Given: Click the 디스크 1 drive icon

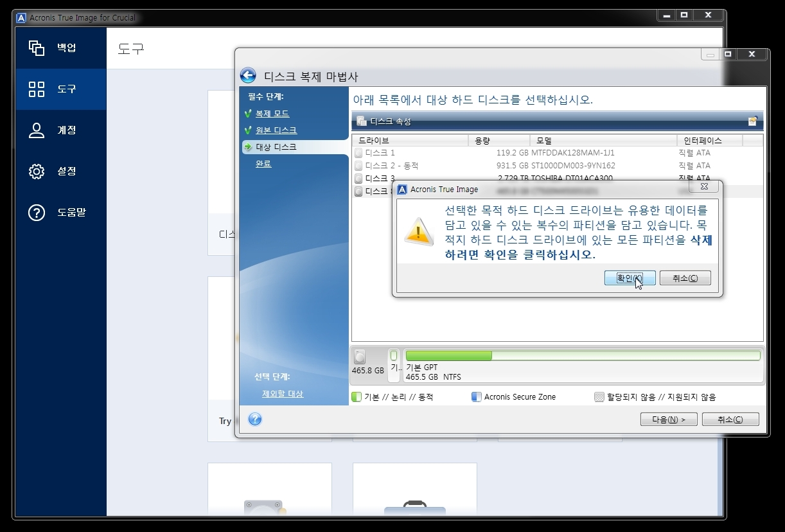Looking at the screenshot, I should pos(358,153).
